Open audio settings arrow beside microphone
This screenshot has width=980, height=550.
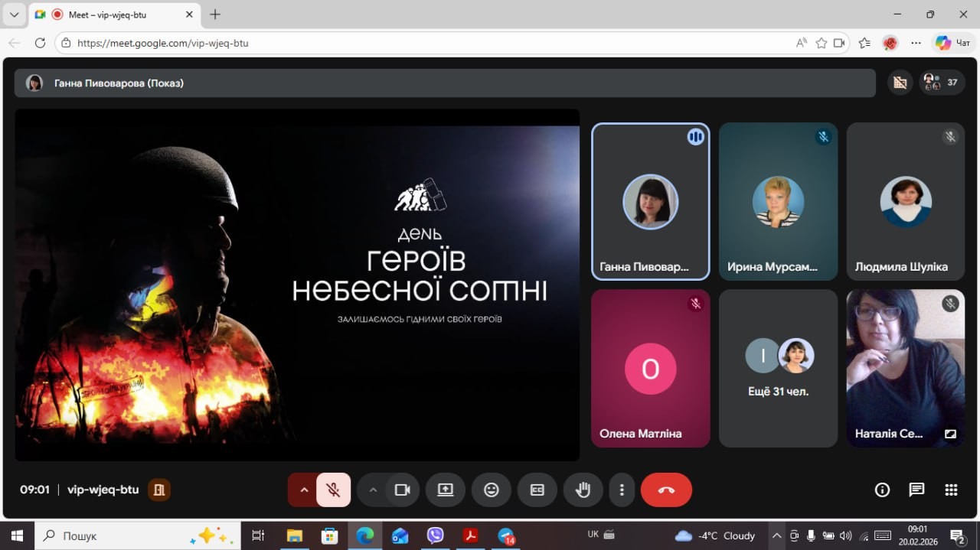(x=303, y=490)
